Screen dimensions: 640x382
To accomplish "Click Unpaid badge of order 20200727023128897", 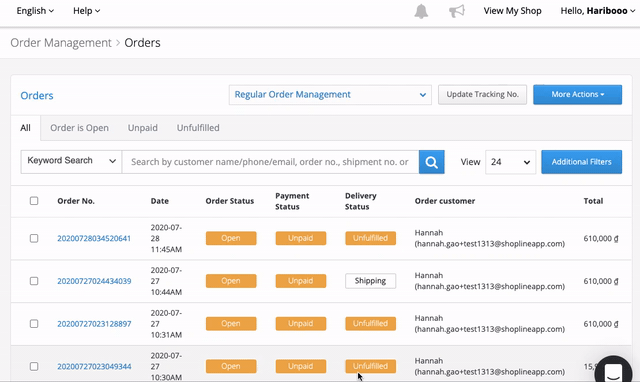I will 301,324.
